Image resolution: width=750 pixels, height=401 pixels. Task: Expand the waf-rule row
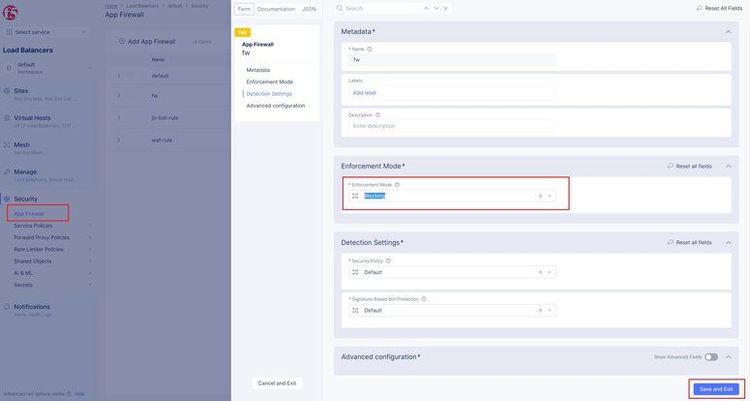[x=119, y=140]
